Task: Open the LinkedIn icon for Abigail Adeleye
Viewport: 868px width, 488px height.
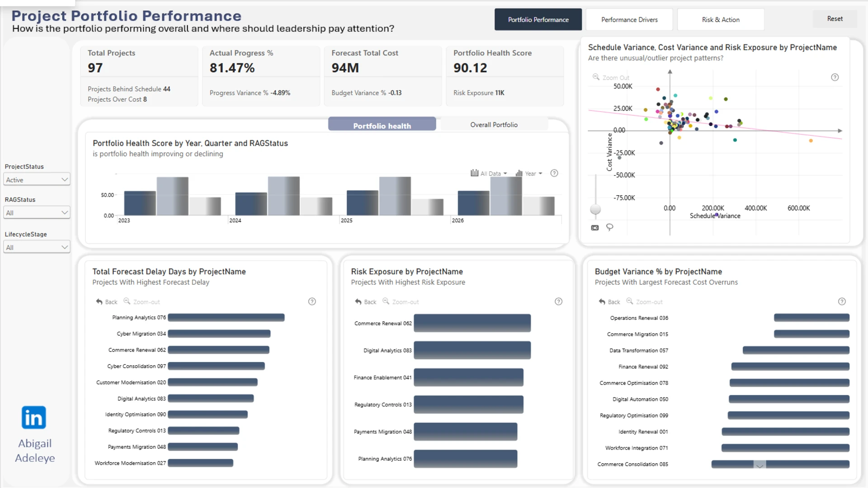Action: tap(34, 418)
